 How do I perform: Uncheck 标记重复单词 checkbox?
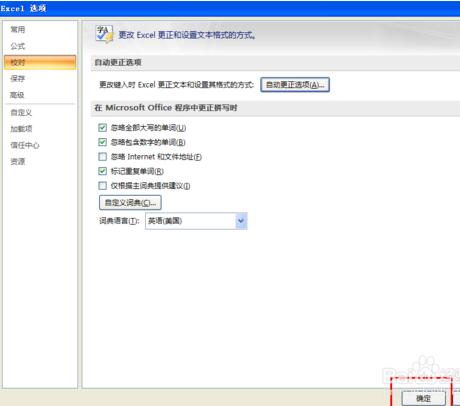pyautogui.click(x=103, y=171)
